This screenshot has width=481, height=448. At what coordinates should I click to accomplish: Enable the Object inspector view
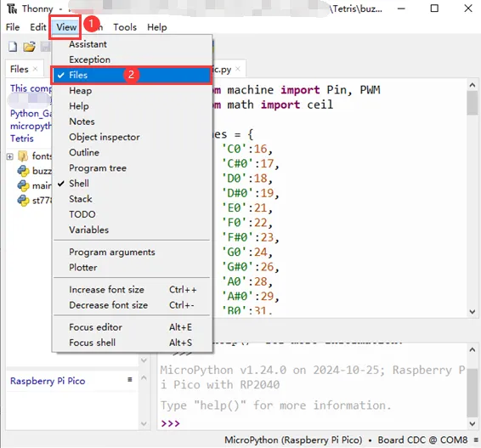tap(132, 137)
